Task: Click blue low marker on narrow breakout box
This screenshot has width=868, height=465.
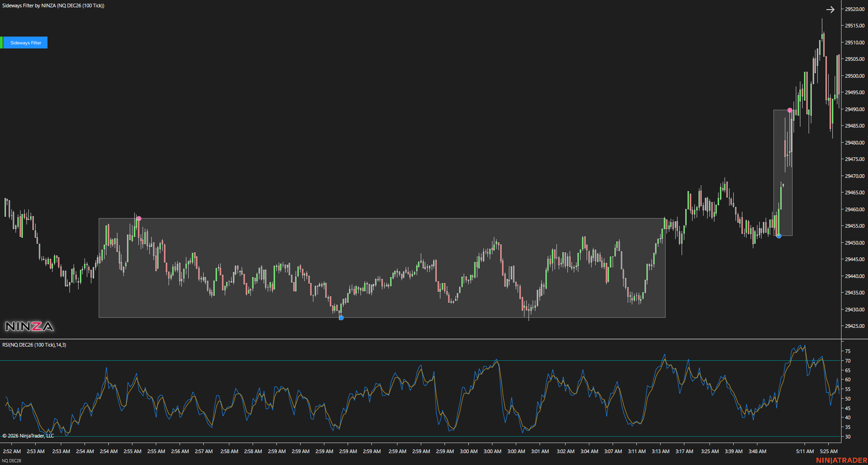Action: tap(779, 236)
